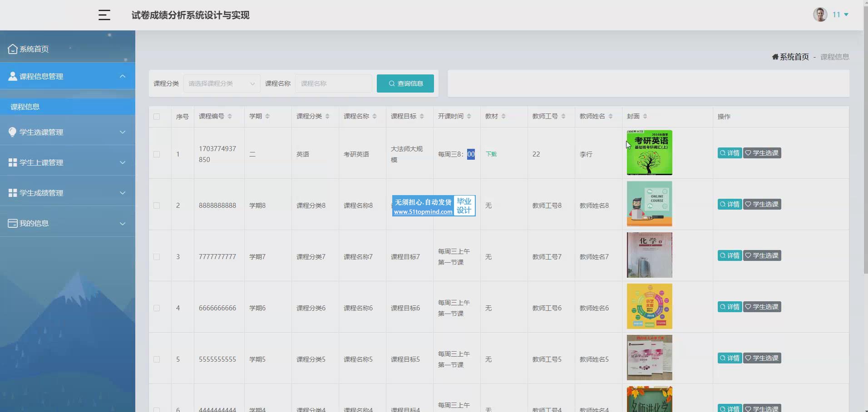Click 学生选课 for the 课程名称8 row
Viewport: 868px width, 412px height.
point(762,204)
